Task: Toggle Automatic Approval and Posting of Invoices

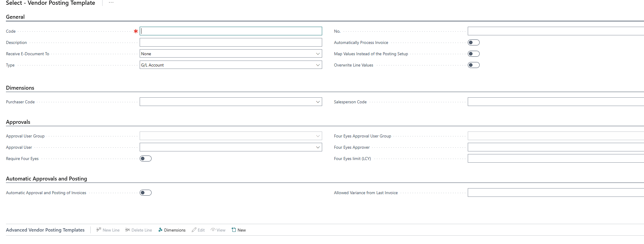Action: point(146,193)
